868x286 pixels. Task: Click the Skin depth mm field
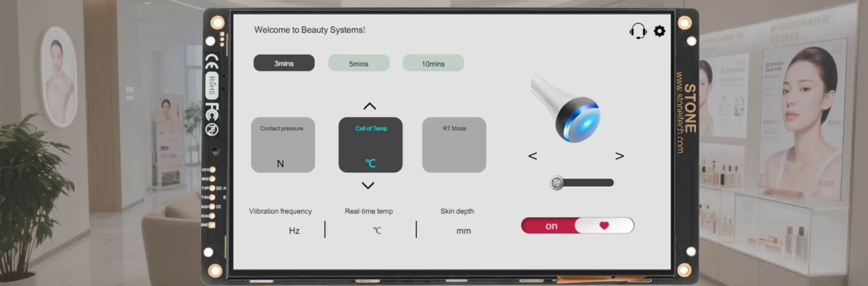[463, 230]
